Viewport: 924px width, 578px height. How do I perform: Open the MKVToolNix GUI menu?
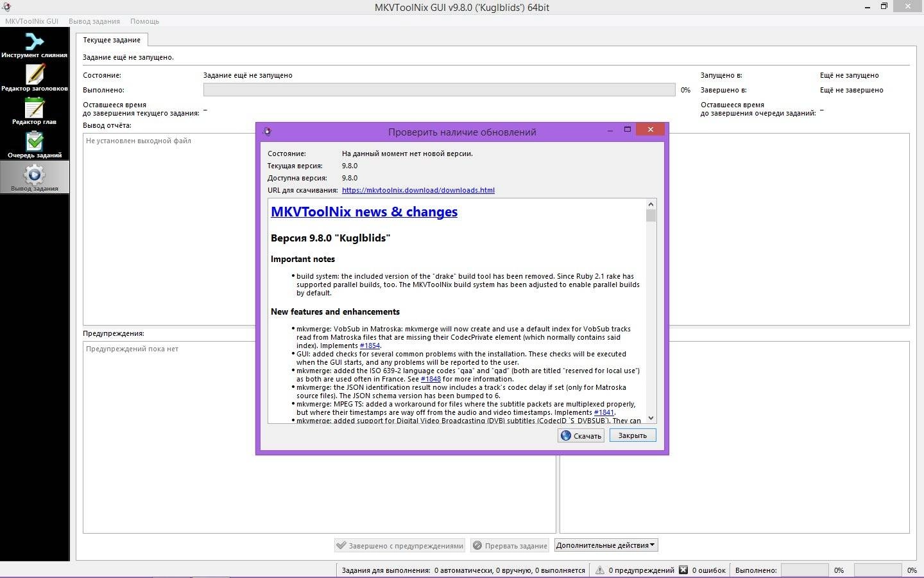(x=32, y=21)
